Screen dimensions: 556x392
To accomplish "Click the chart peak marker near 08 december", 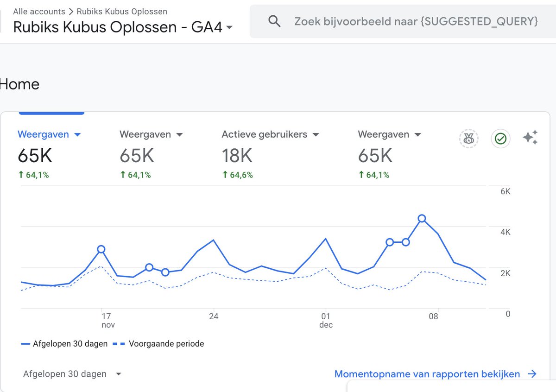I will tap(422, 219).
